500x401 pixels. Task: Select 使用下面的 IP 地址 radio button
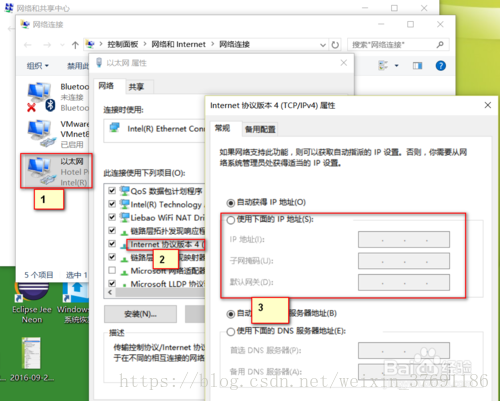(x=231, y=220)
